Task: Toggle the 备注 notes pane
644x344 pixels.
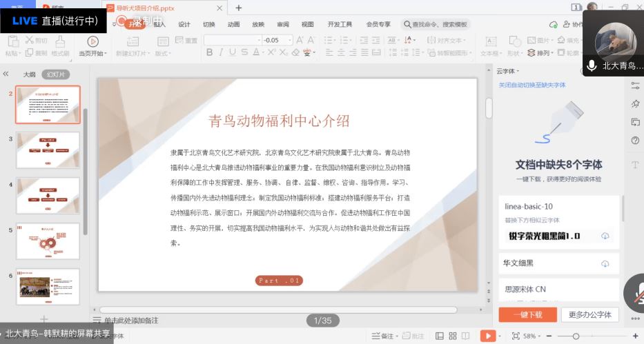Action: pyautogui.click(x=384, y=336)
